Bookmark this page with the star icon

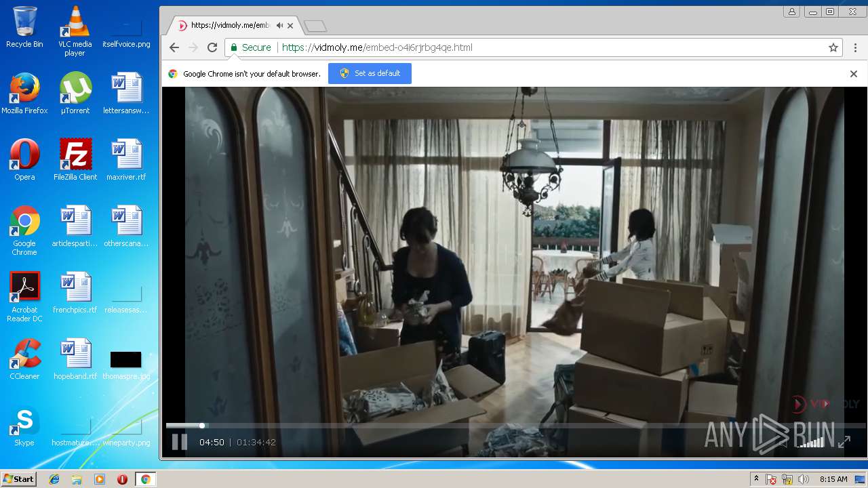pos(833,47)
